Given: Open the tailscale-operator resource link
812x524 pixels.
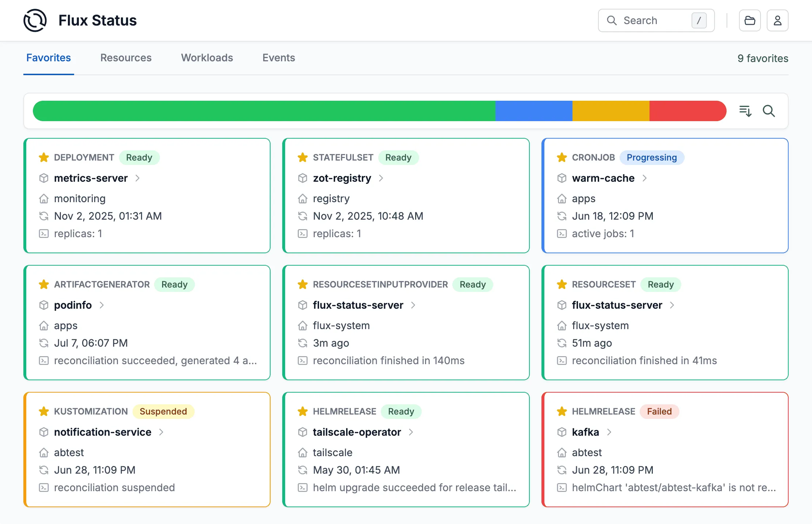Looking at the screenshot, I should (357, 432).
